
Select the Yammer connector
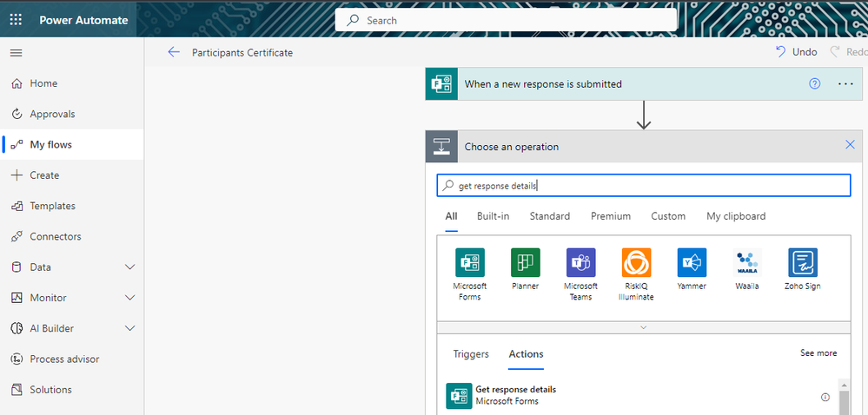pos(692,269)
